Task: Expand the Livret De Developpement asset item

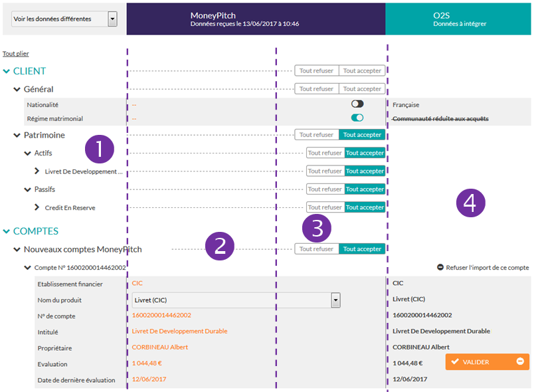Action: coord(38,171)
